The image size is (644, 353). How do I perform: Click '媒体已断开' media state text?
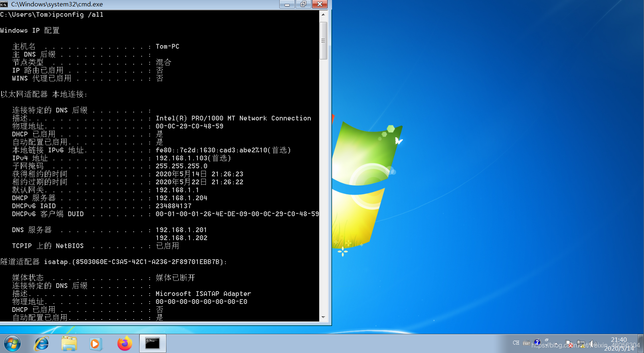point(176,278)
